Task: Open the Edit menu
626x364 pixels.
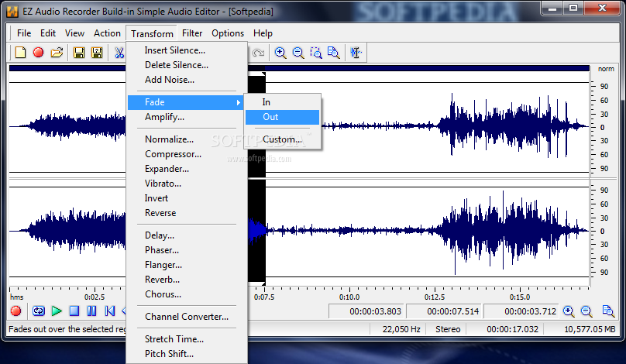Action: pyautogui.click(x=48, y=33)
